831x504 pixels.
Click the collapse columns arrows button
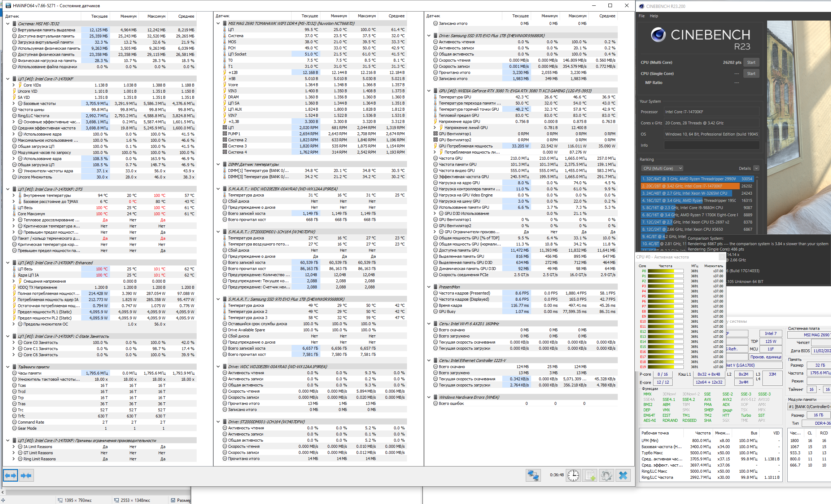[26, 476]
